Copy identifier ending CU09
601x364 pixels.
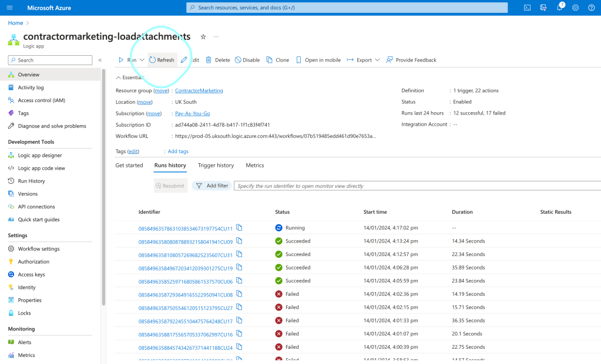[x=239, y=241]
